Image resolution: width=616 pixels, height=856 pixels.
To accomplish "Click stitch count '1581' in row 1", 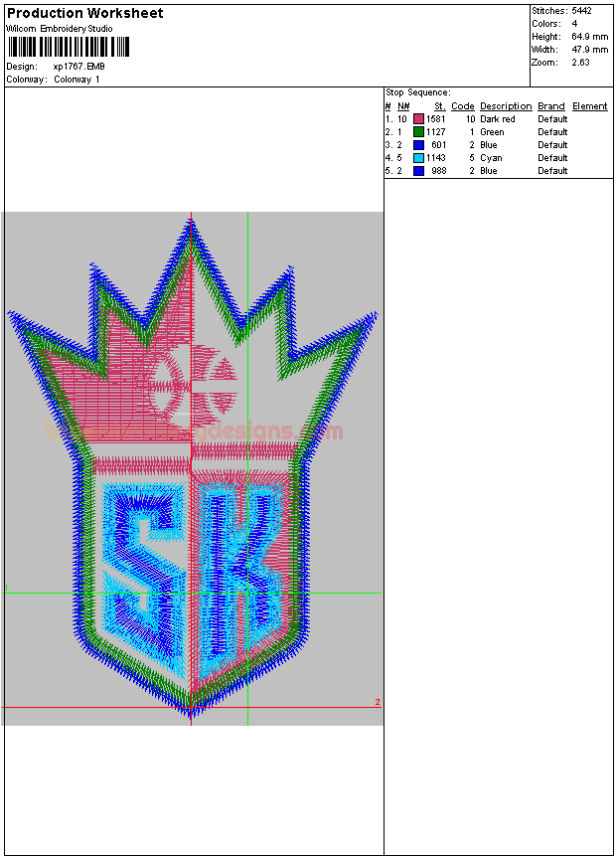I will click(436, 119).
